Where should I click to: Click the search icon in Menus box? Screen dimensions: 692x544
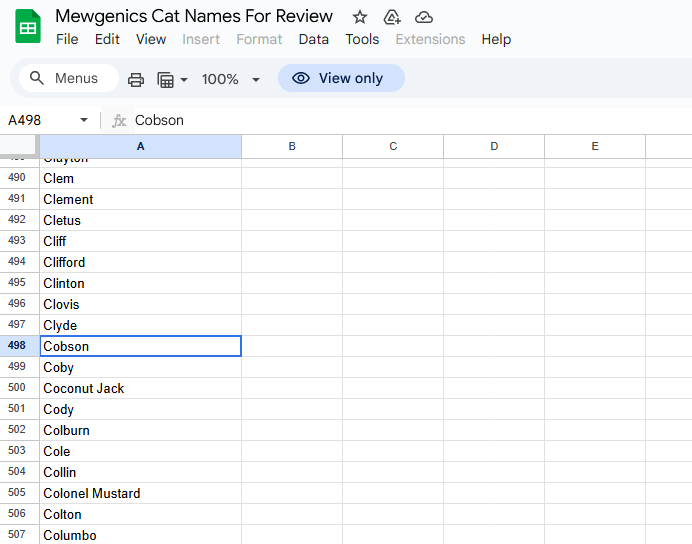tap(38, 78)
